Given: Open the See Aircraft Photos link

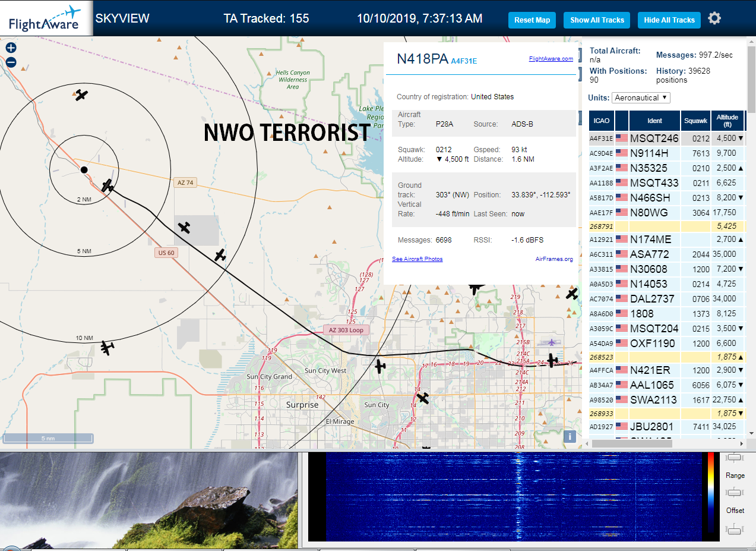Looking at the screenshot, I should tap(417, 259).
